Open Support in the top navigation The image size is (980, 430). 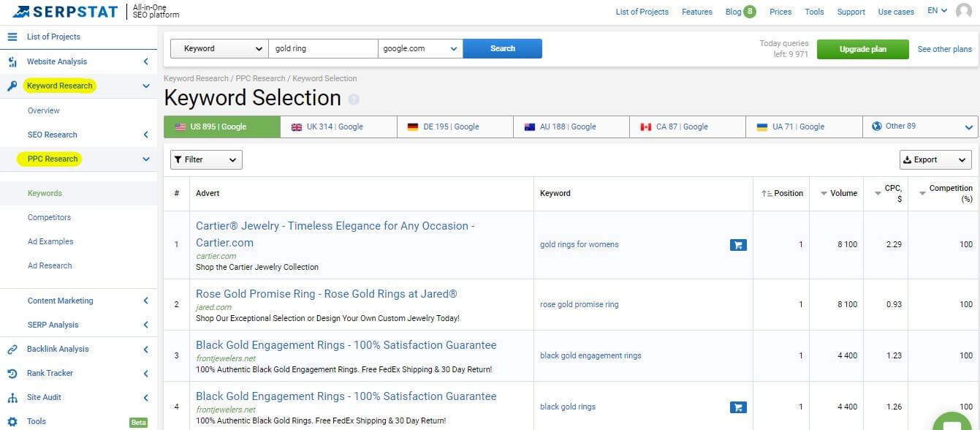(x=851, y=12)
